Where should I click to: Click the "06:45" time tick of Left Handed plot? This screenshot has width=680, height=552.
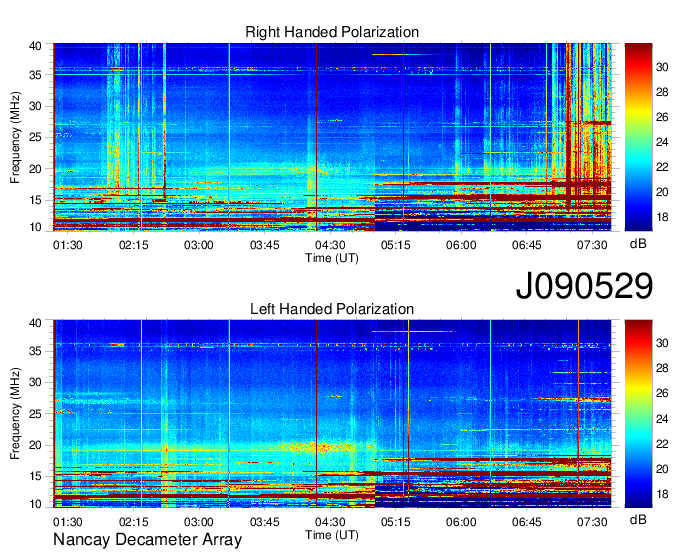[526, 522]
